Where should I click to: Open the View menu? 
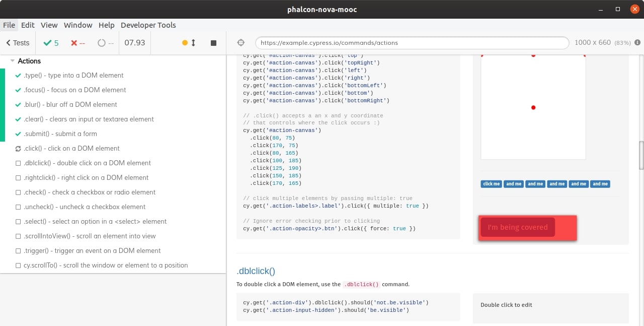pyautogui.click(x=49, y=25)
